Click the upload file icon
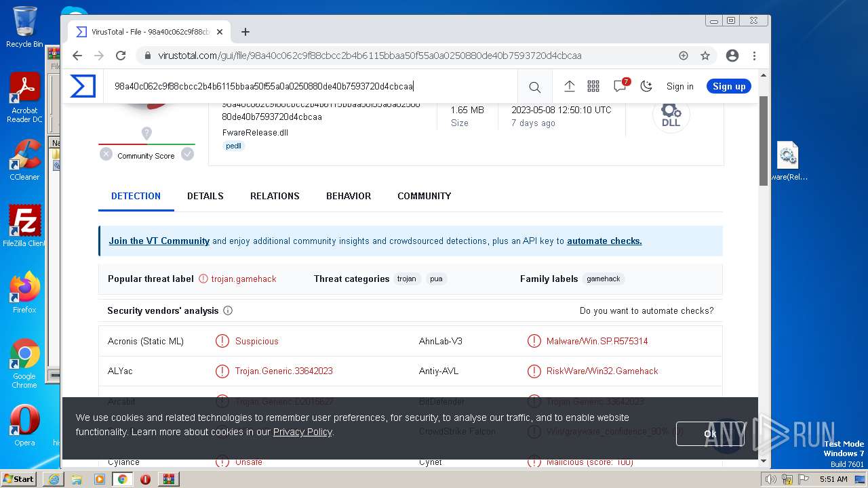The image size is (868, 488). click(x=569, y=86)
